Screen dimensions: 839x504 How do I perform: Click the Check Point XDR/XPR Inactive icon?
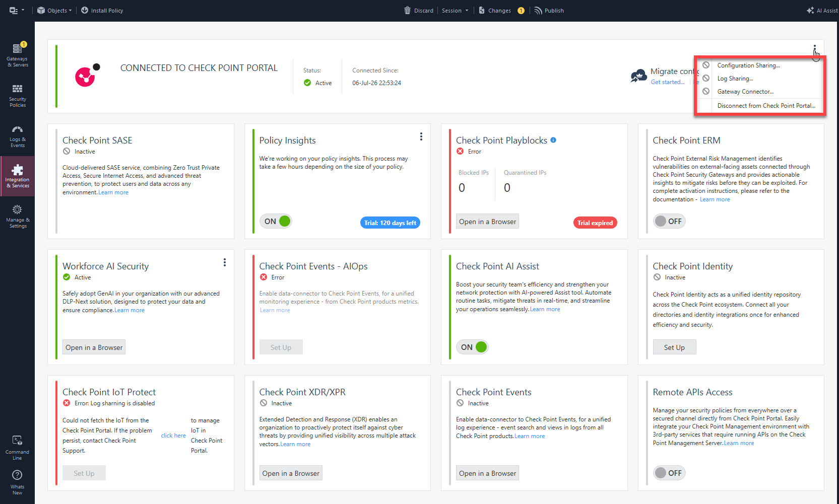[264, 403]
